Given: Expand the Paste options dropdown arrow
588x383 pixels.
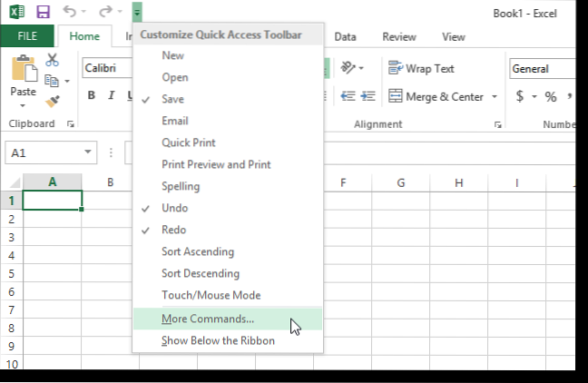Looking at the screenshot, I should coord(23,106).
